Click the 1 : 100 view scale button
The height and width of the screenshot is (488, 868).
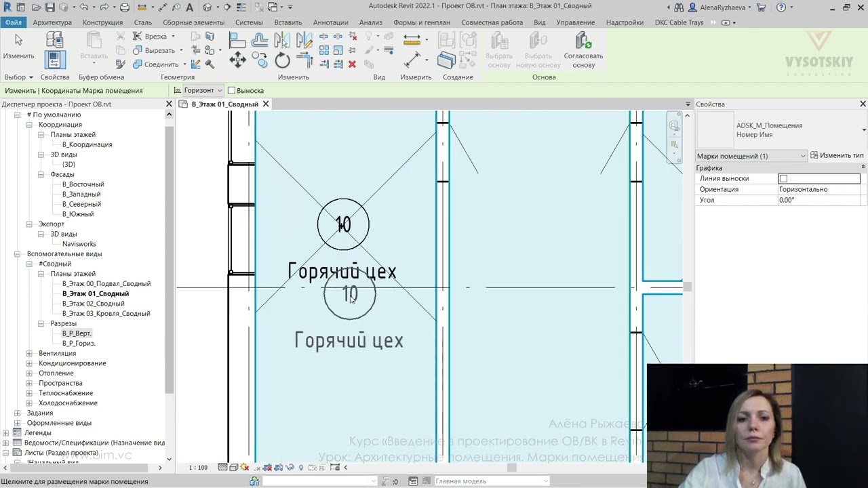click(198, 468)
